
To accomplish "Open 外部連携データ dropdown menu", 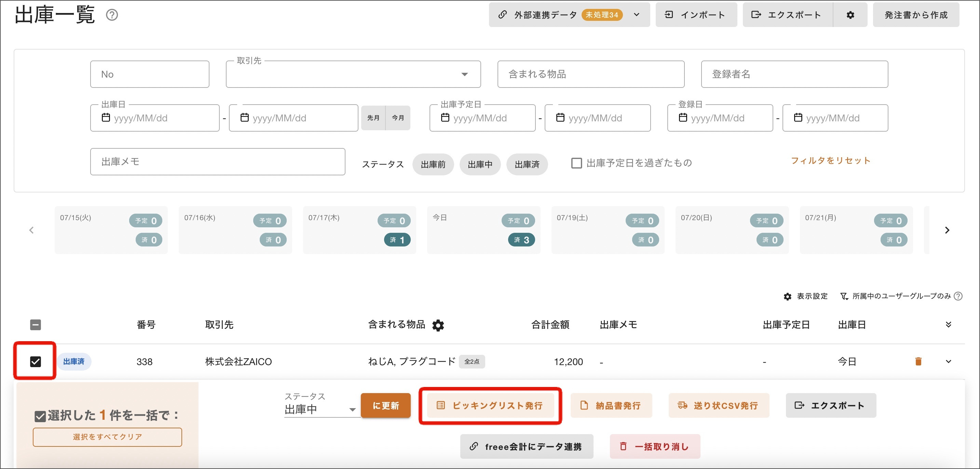I will [569, 15].
